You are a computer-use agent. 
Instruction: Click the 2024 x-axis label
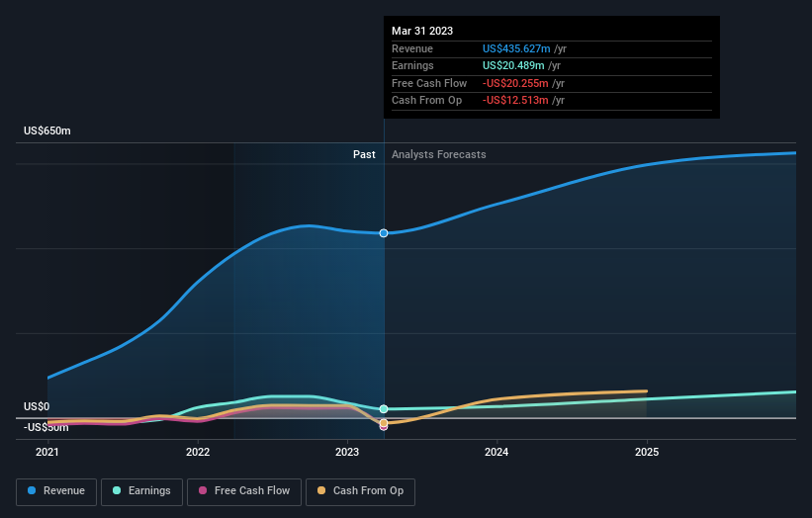click(x=496, y=453)
